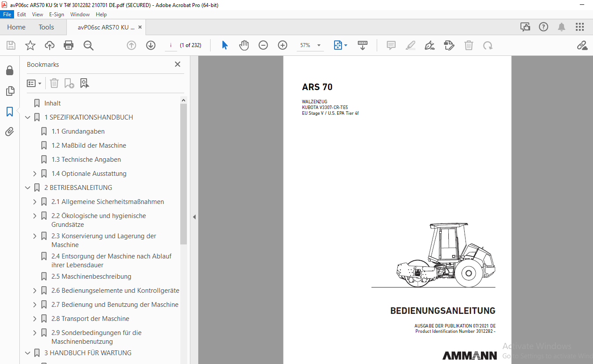The height and width of the screenshot is (364, 593).
Task: Jump to 1.2 Maßbild der Maschine
Action: click(x=89, y=146)
